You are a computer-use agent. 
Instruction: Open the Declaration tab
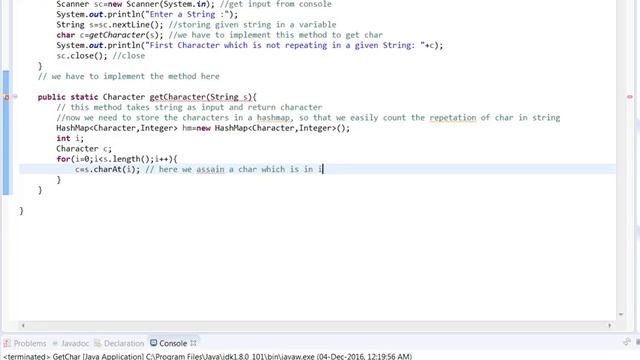(x=119, y=343)
